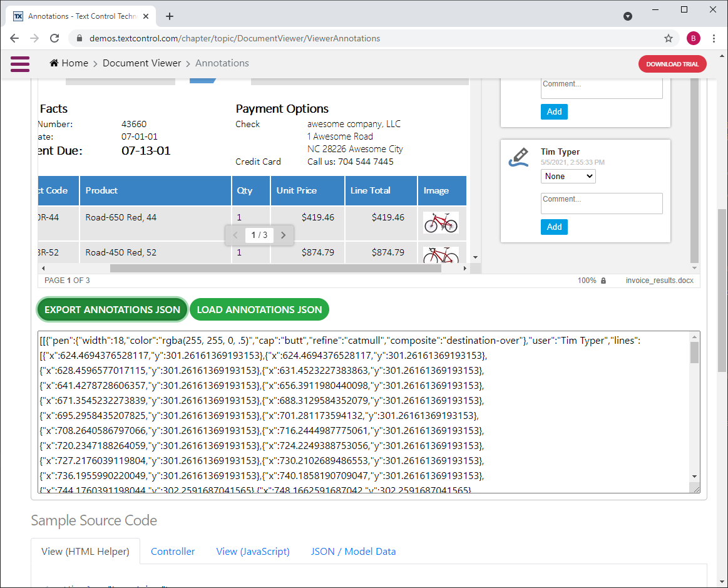Viewport: 728px width, 588px height.
Task: Open the invoice_results.docx link
Action: point(659,281)
